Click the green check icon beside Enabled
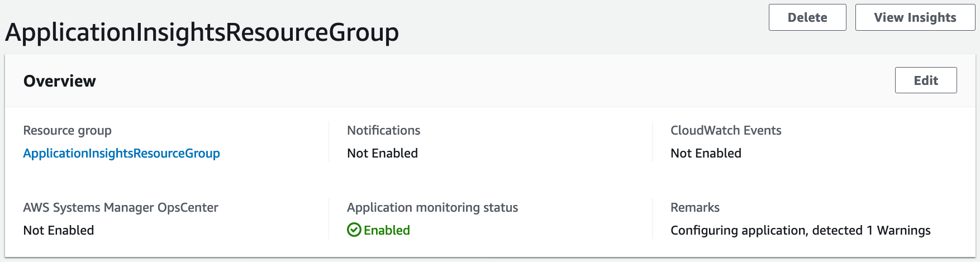Viewport: 980px width, 262px height. [354, 230]
